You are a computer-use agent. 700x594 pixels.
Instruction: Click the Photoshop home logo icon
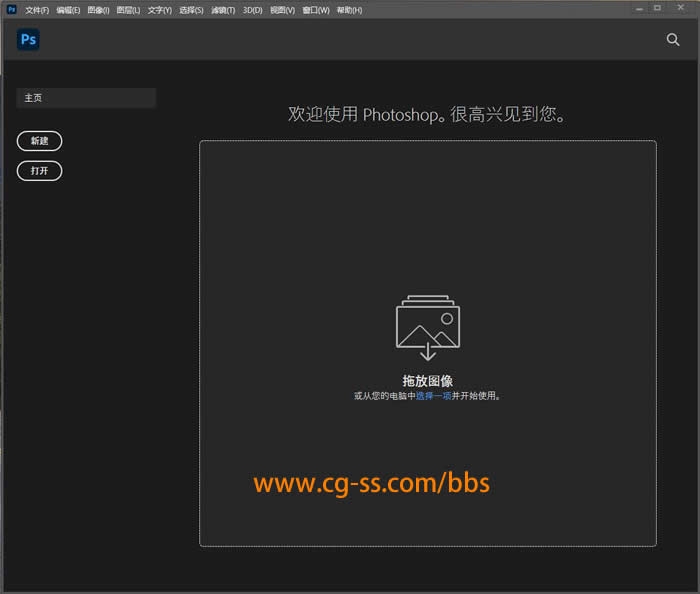pos(28,40)
